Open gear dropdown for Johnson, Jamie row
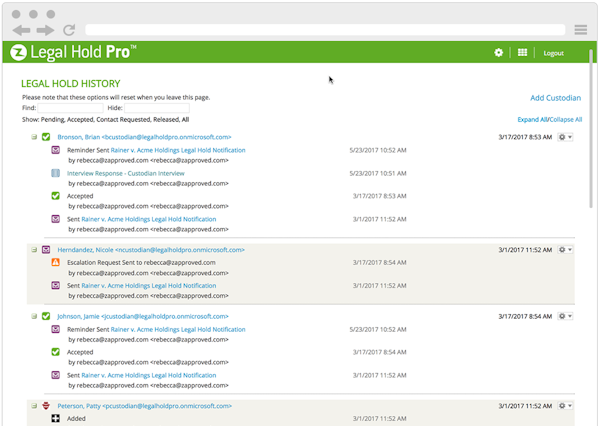 coord(565,317)
